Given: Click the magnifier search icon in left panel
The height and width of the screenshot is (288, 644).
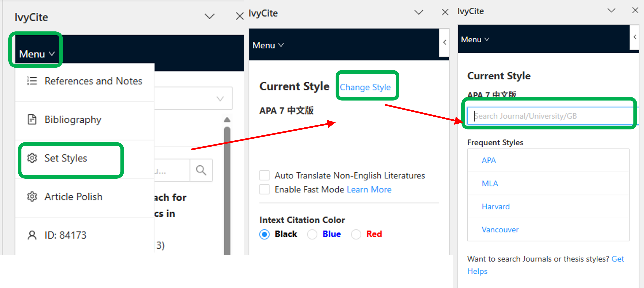Looking at the screenshot, I should coord(201,170).
